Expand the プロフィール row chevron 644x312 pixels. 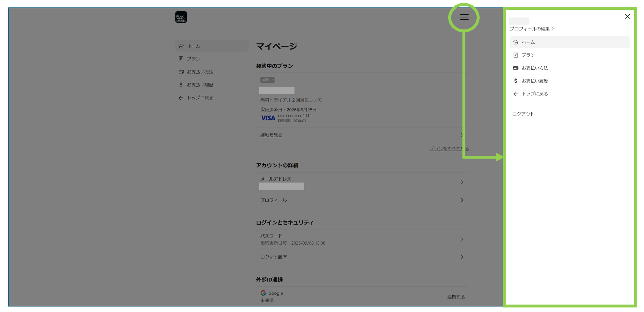[x=462, y=200]
